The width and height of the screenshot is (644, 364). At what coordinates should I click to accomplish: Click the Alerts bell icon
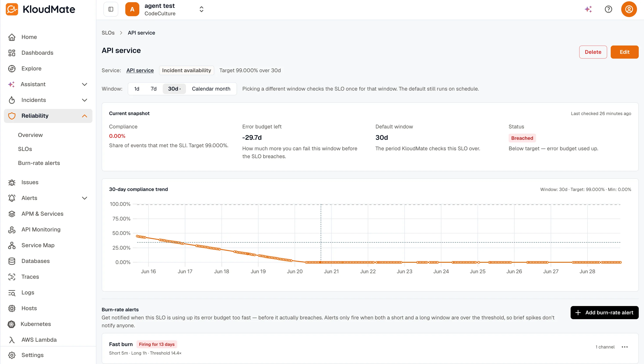click(12, 198)
